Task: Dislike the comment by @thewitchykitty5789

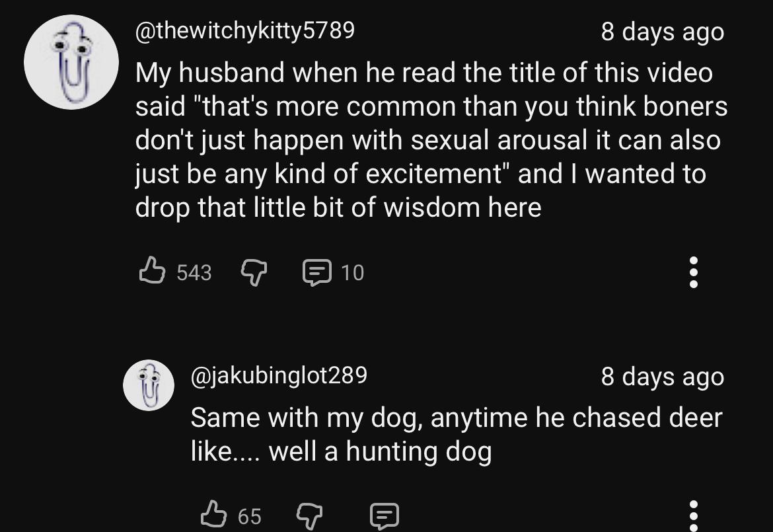Action: pos(252,272)
